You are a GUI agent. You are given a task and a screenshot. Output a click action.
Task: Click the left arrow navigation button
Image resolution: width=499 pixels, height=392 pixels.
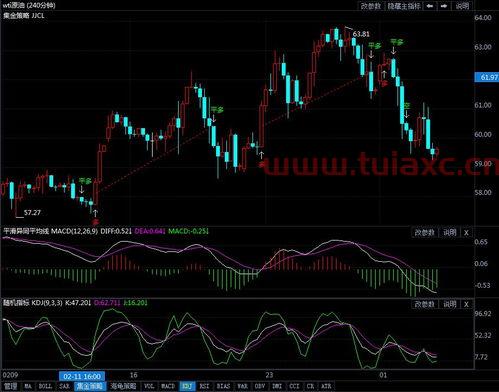(430, 6)
